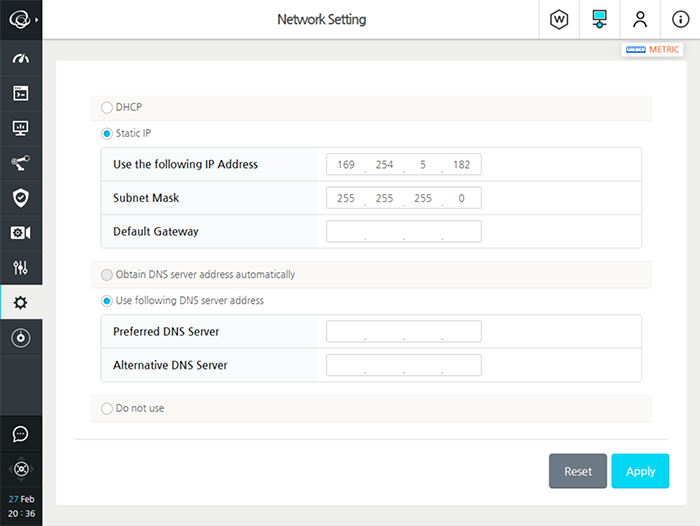Select the gear settings sidebar icon

click(21, 302)
